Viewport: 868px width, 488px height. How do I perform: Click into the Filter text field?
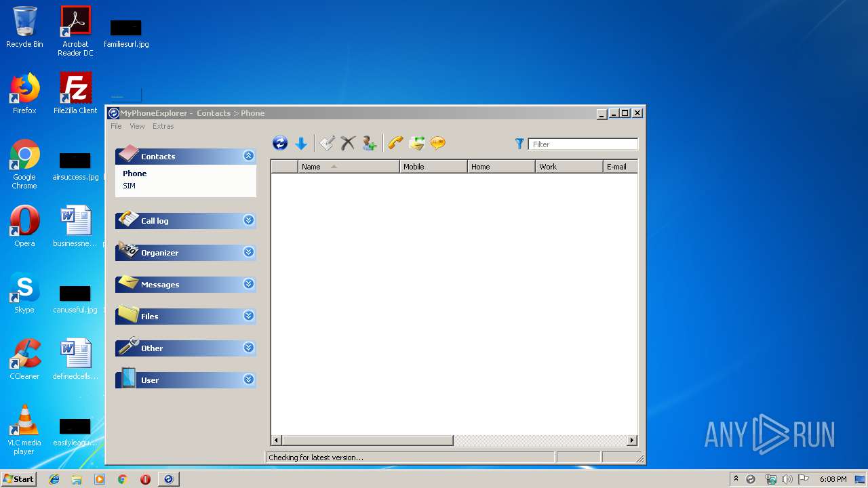(x=583, y=144)
